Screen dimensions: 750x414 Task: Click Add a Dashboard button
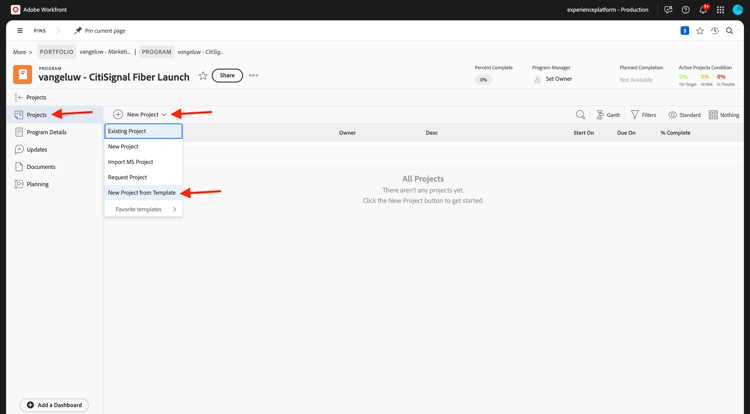click(54, 405)
